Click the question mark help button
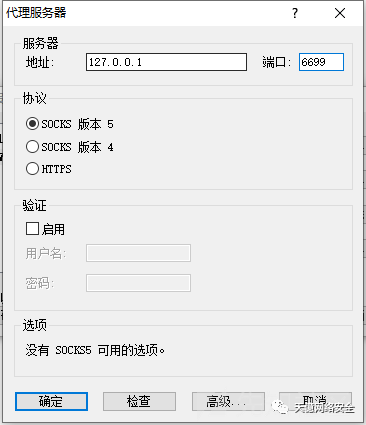The height and width of the screenshot is (425, 366). pyautogui.click(x=295, y=13)
